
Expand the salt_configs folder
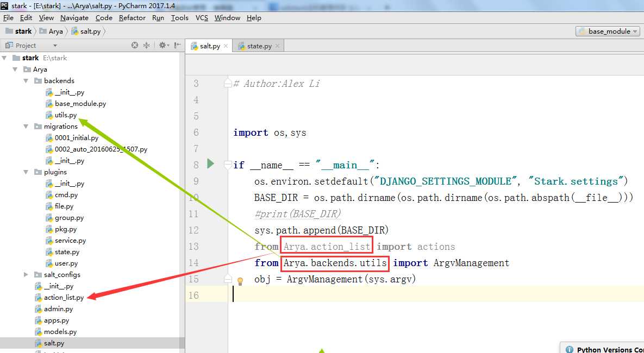pos(26,275)
